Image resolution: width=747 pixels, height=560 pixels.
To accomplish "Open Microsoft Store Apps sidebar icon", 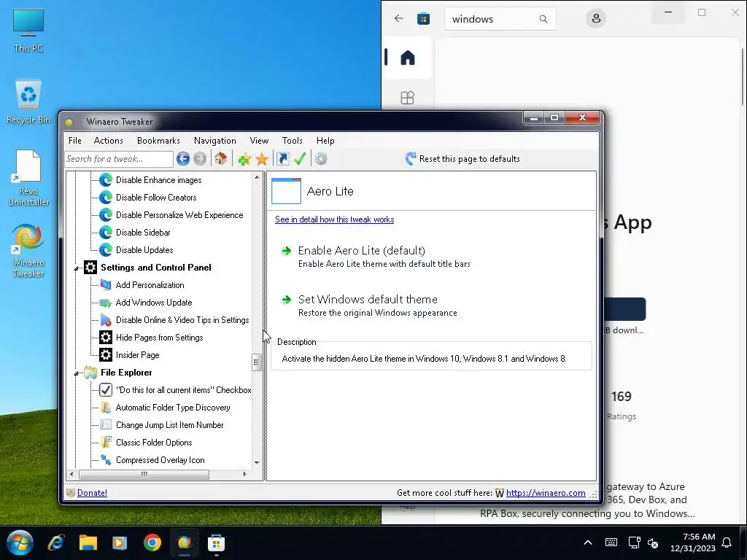I will (407, 98).
